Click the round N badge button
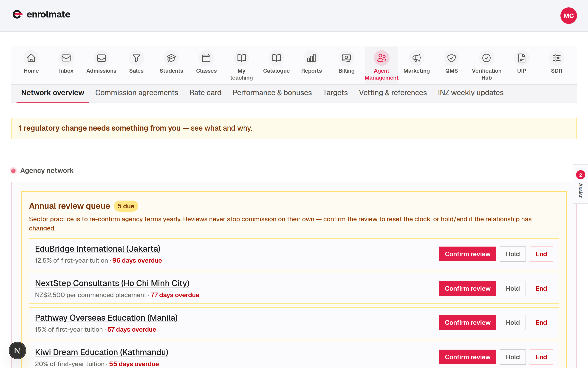Viewport: 588px width, 368px height. [x=17, y=351]
